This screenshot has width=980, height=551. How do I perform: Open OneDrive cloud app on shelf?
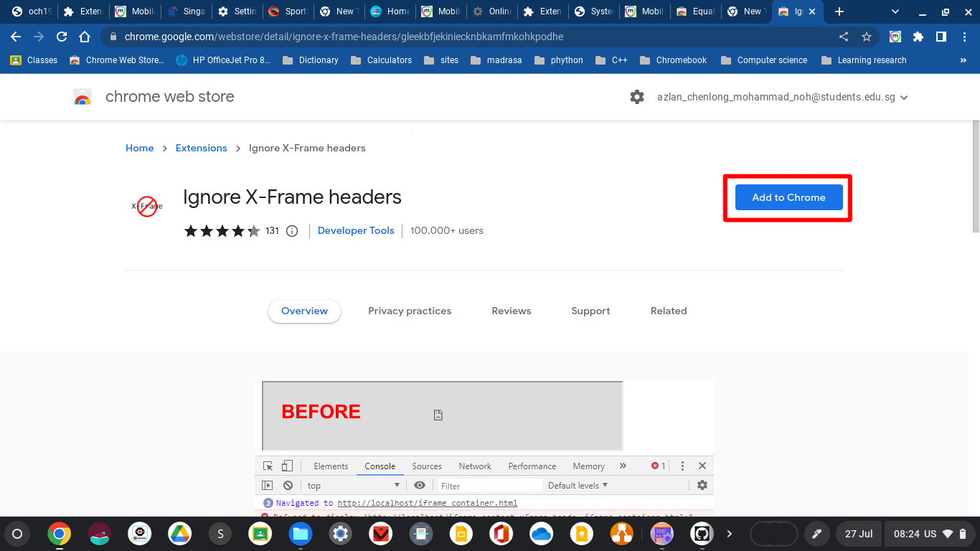tap(541, 534)
